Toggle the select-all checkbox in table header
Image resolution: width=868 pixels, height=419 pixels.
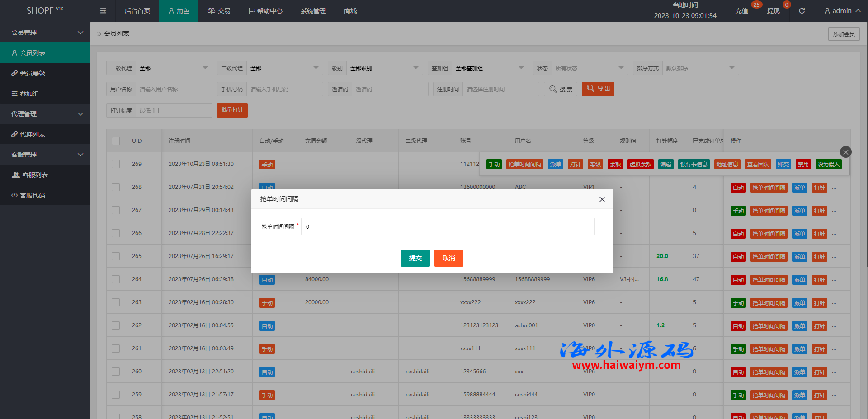click(116, 141)
